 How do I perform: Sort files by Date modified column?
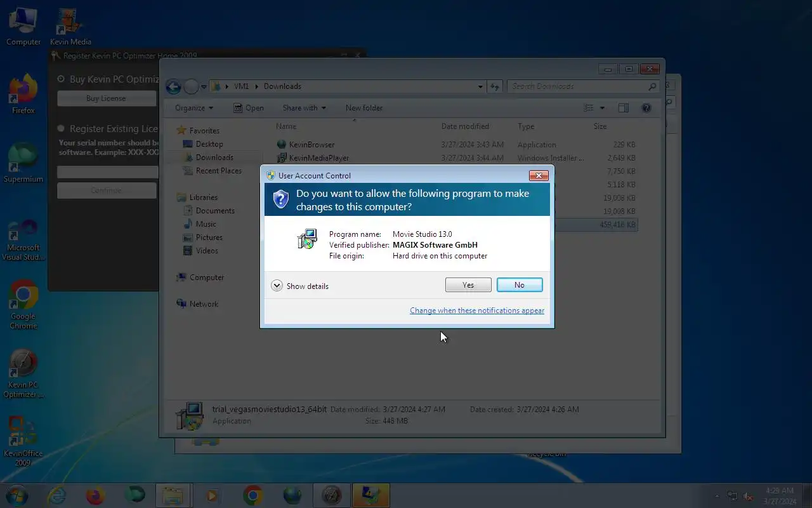click(x=465, y=126)
